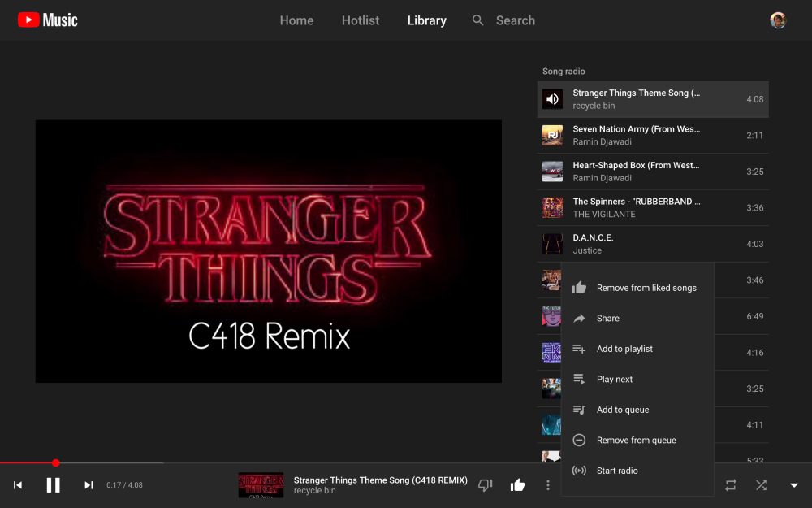Dislike the currently playing song

pyautogui.click(x=485, y=484)
